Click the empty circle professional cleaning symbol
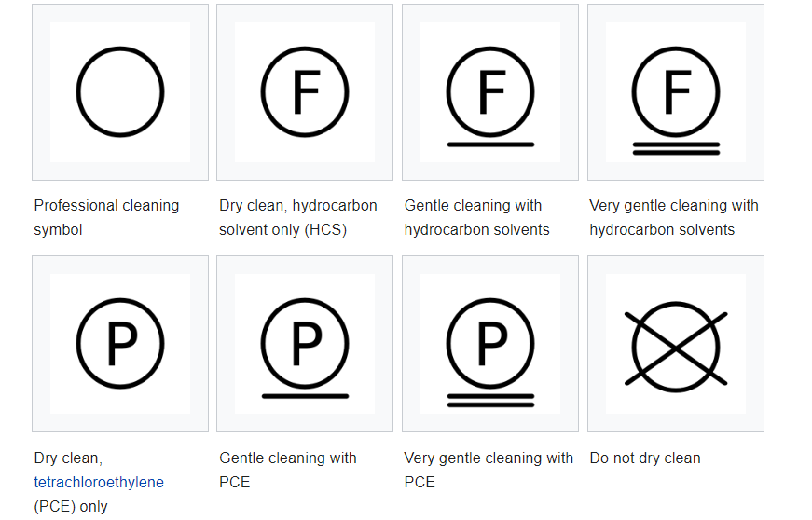The image size is (812, 520). click(120, 92)
